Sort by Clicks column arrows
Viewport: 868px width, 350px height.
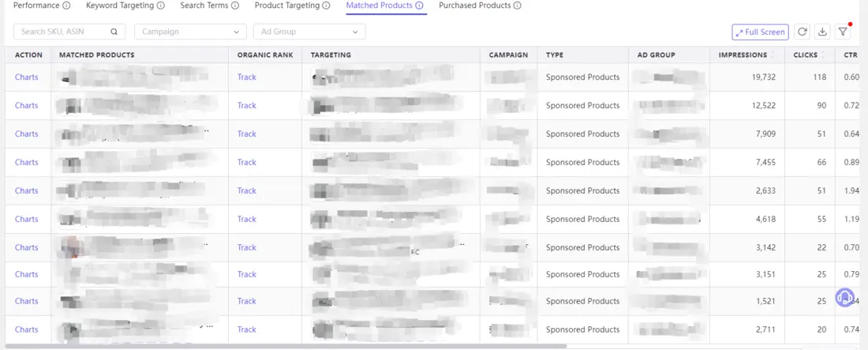point(822,55)
